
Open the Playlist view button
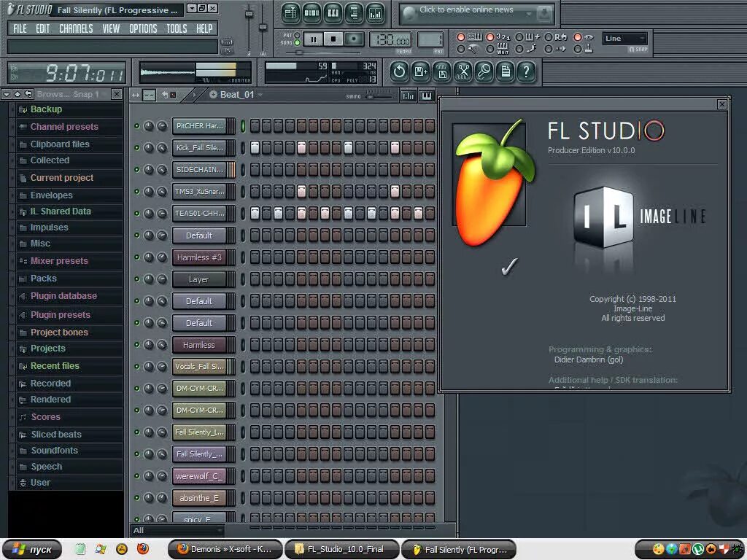290,13
